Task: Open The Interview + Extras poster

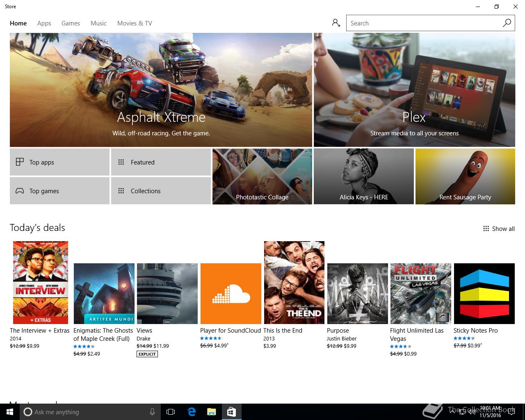Action: 41,283
